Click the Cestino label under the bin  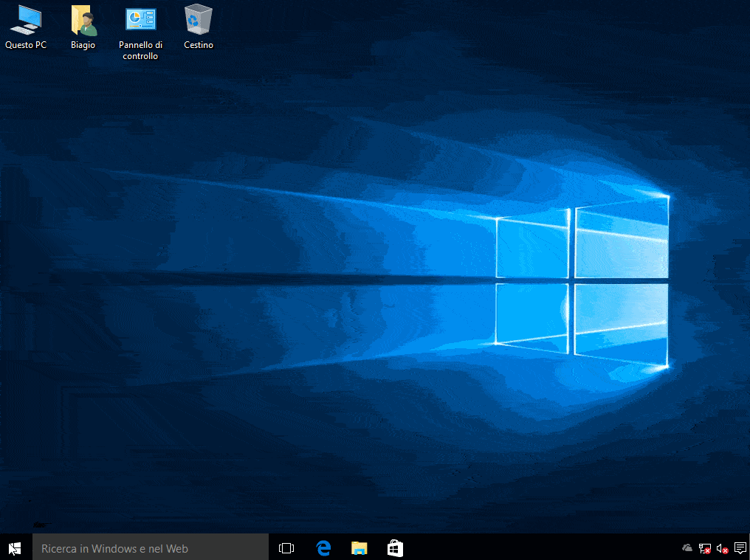(x=199, y=45)
